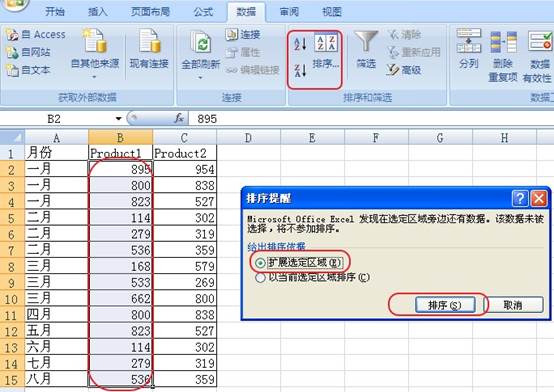Screen dimensions: 554x392
Task: Toggle 筛选 filter funnel
Action: tap(366, 49)
